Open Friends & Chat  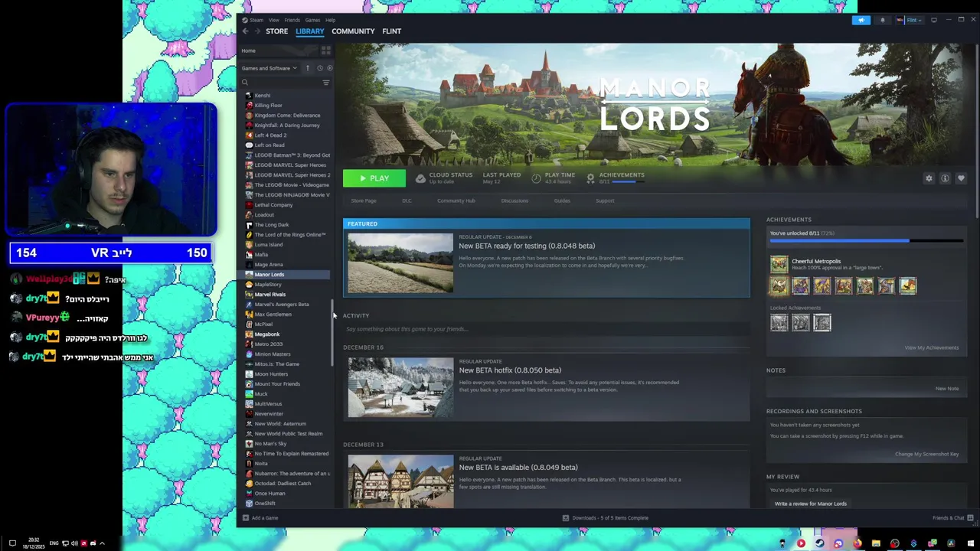(x=952, y=518)
